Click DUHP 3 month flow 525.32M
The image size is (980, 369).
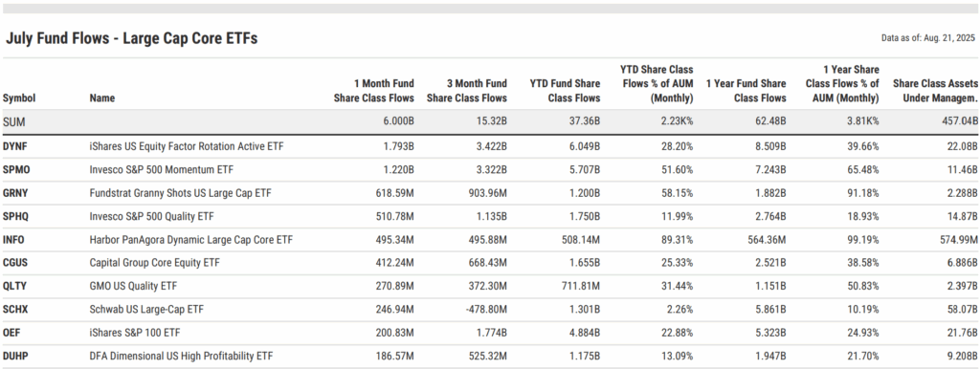[x=489, y=356]
